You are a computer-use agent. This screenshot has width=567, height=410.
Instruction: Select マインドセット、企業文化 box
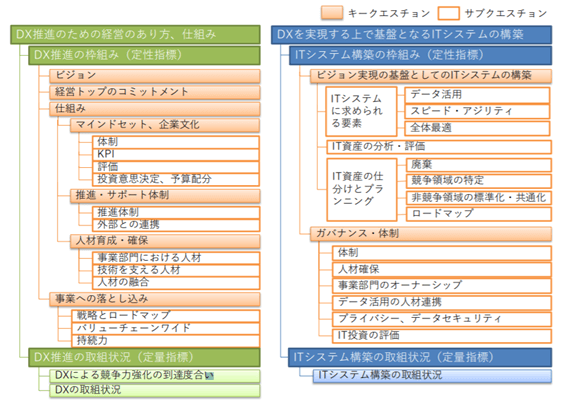[165, 125]
